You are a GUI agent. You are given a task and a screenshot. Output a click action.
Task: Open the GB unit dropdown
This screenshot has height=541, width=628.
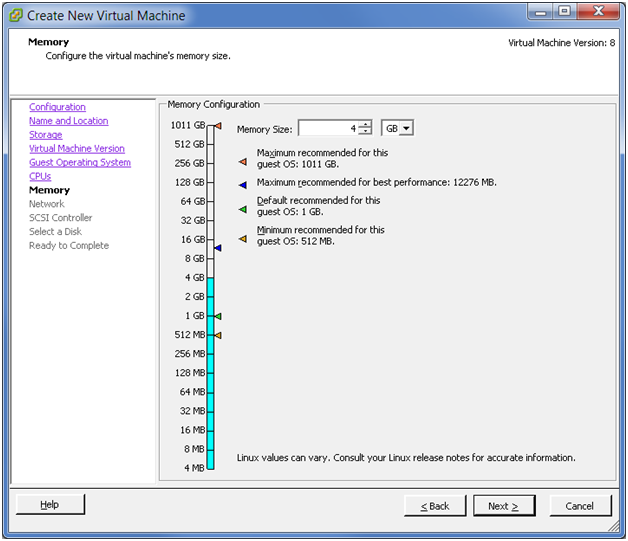407,129
